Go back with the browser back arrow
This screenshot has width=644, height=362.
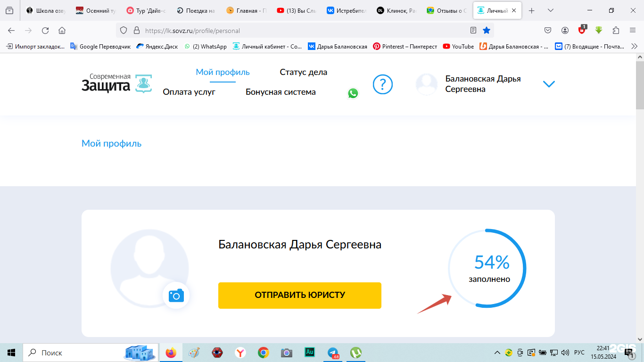(11, 31)
